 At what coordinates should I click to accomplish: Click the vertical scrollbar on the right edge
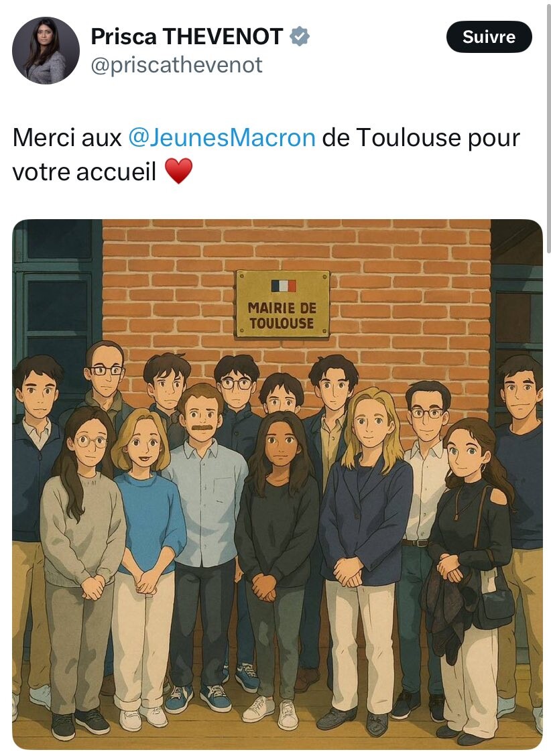tap(548, 125)
